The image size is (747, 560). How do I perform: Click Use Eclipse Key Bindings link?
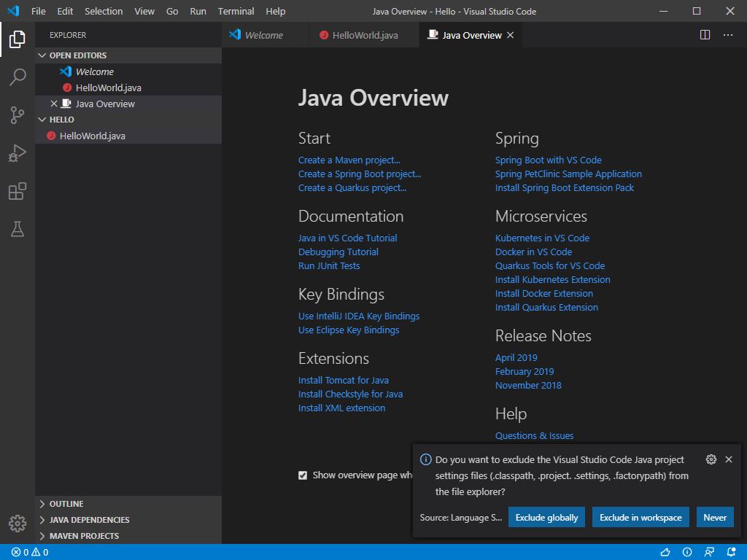pos(349,330)
